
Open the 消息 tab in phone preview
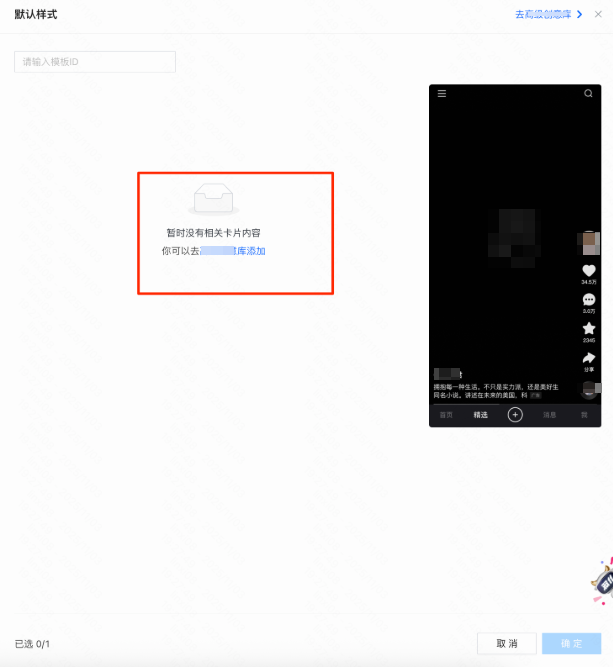549,414
